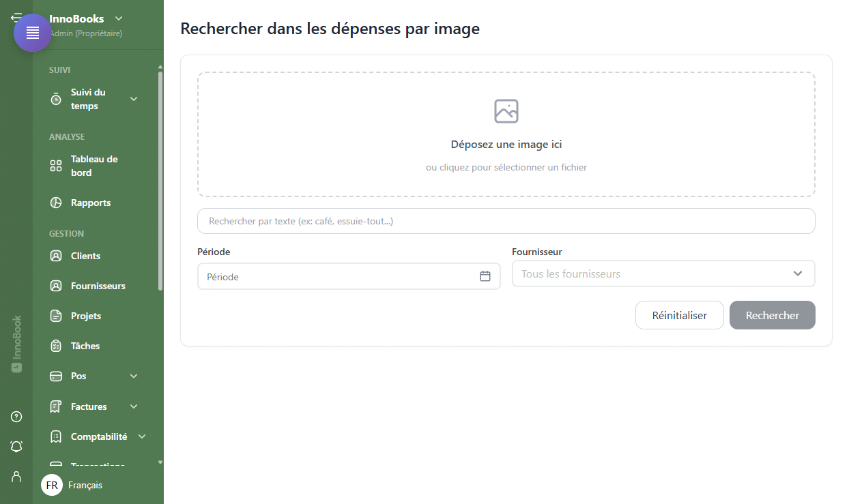
Task: Open calendar icon in Période field
Action: click(485, 276)
